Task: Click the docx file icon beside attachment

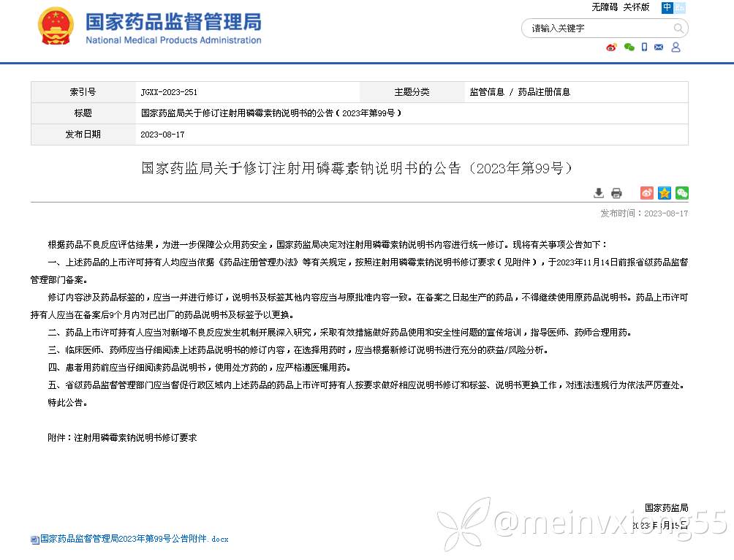Action: pos(34,540)
